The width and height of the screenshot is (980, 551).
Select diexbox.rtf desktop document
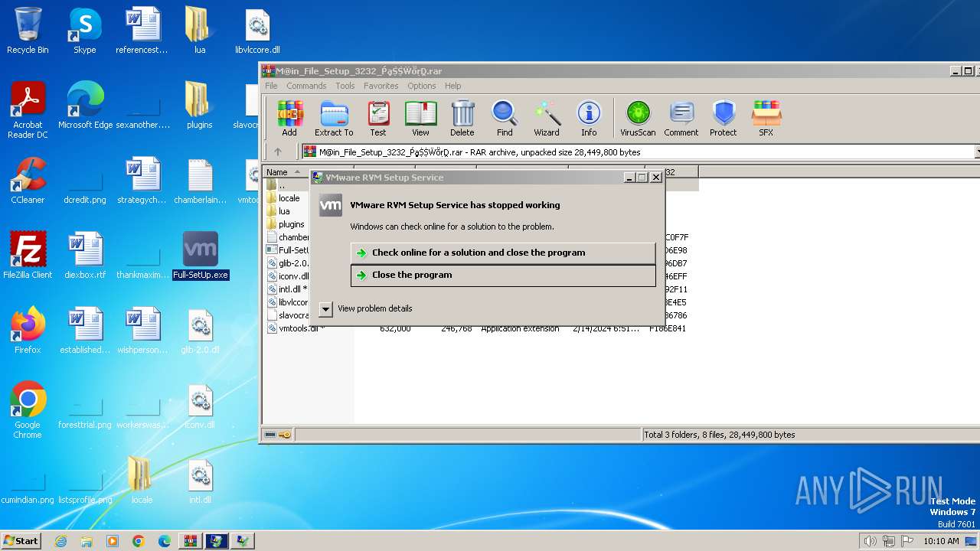tap(85, 256)
